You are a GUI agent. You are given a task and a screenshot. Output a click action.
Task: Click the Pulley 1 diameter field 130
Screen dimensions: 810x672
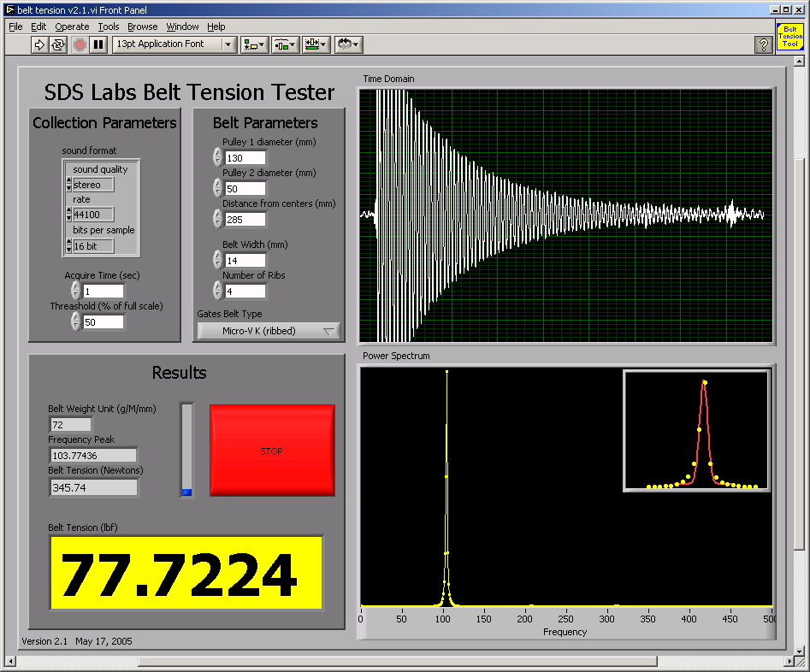[x=245, y=158]
